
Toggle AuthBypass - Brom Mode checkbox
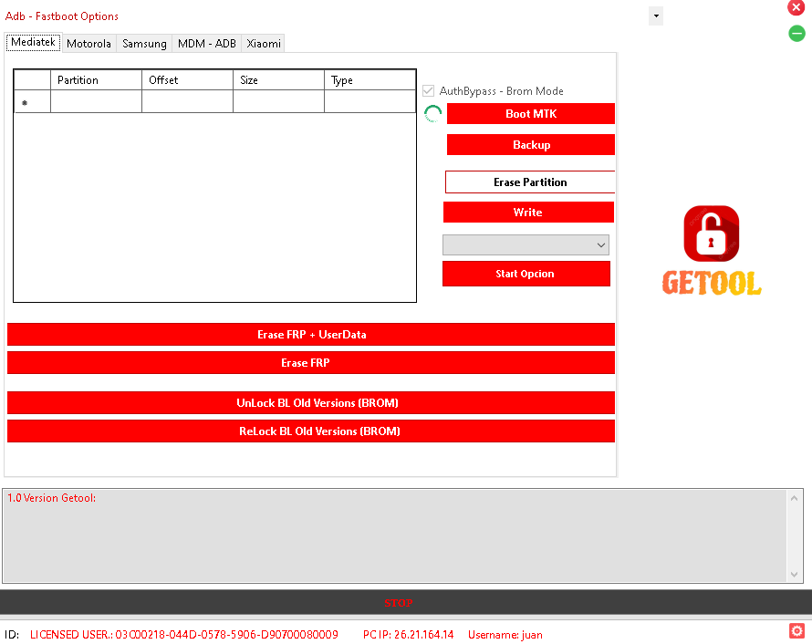(x=428, y=91)
